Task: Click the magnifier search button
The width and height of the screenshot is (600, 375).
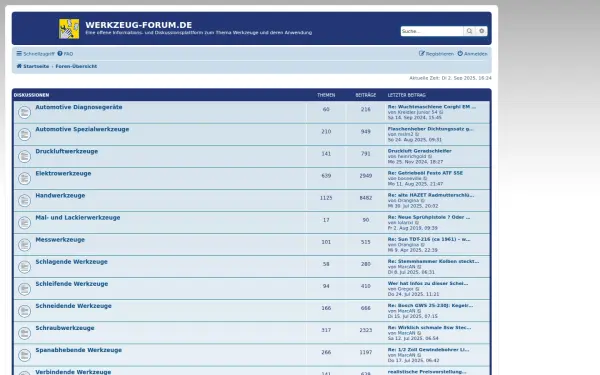Action: (469, 31)
